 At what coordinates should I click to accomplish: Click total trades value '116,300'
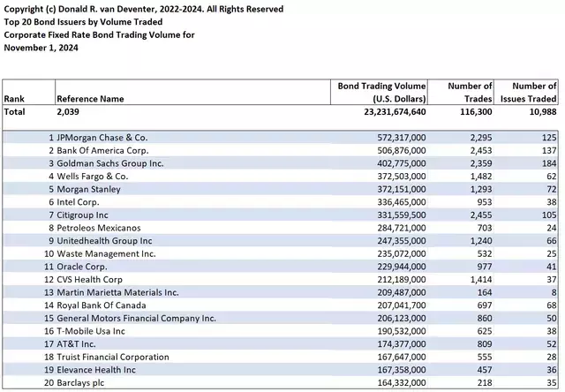click(476, 112)
